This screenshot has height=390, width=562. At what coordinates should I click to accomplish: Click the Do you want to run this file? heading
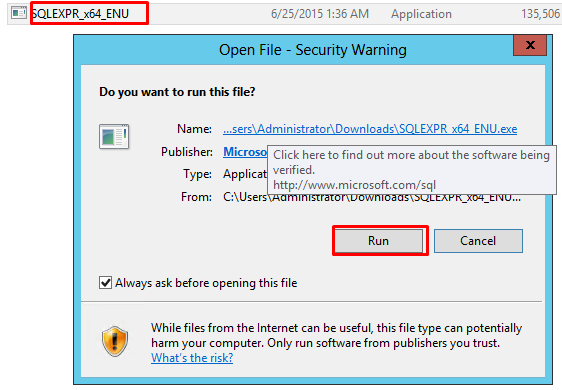(x=177, y=92)
